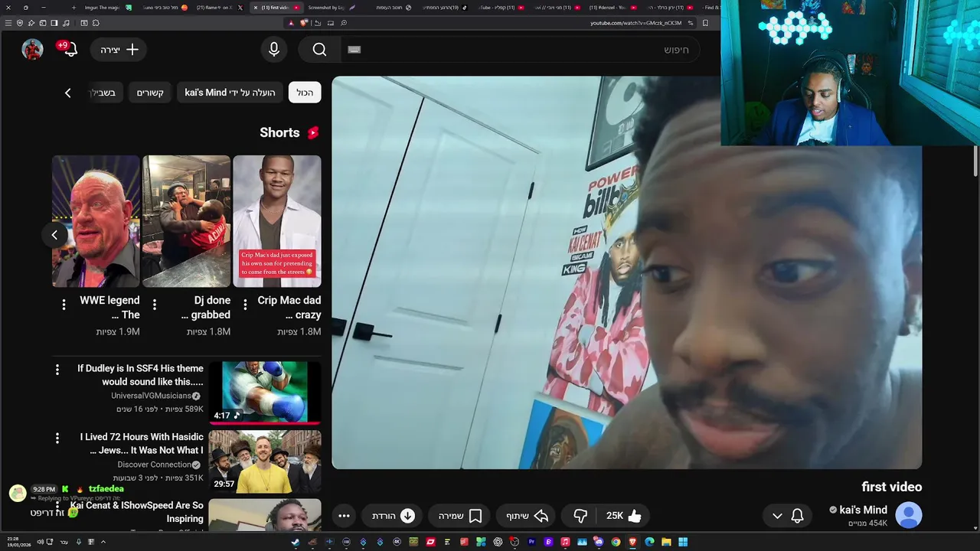Click the 'הורדה' download button
The height and width of the screenshot is (551, 980).
(x=394, y=516)
